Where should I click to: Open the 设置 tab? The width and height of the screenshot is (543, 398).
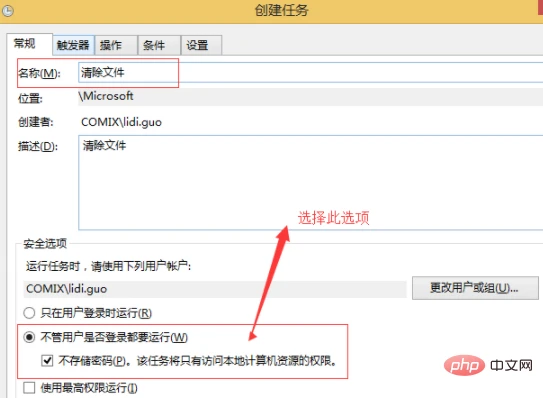tap(201, 45)
